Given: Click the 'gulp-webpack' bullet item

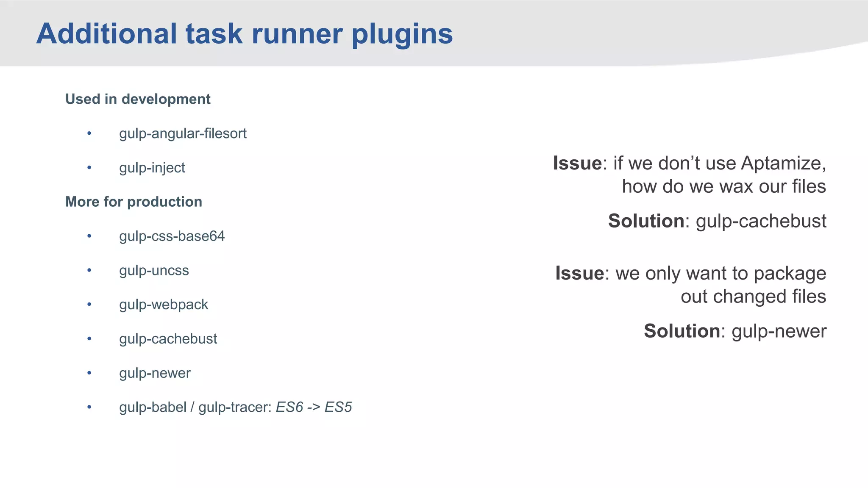Looking at the screenshot, I should point(164,305).
